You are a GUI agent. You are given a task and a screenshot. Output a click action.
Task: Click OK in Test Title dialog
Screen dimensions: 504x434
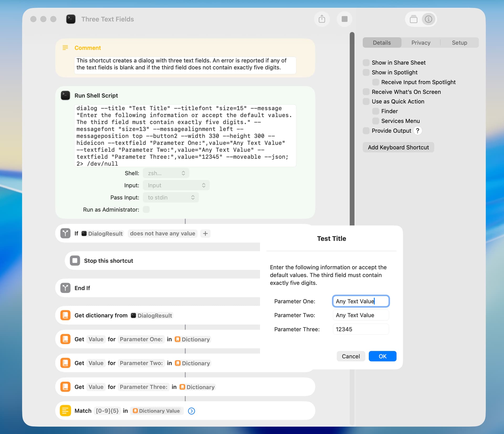coord(382,356)
